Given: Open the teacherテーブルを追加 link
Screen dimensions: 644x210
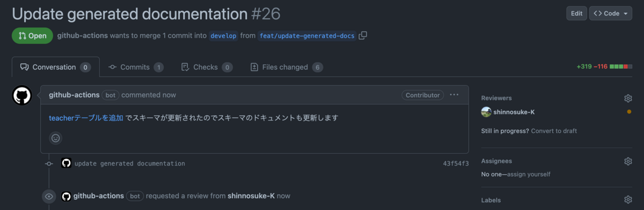Looking at the screenshot, I should (x=86, y=118).
